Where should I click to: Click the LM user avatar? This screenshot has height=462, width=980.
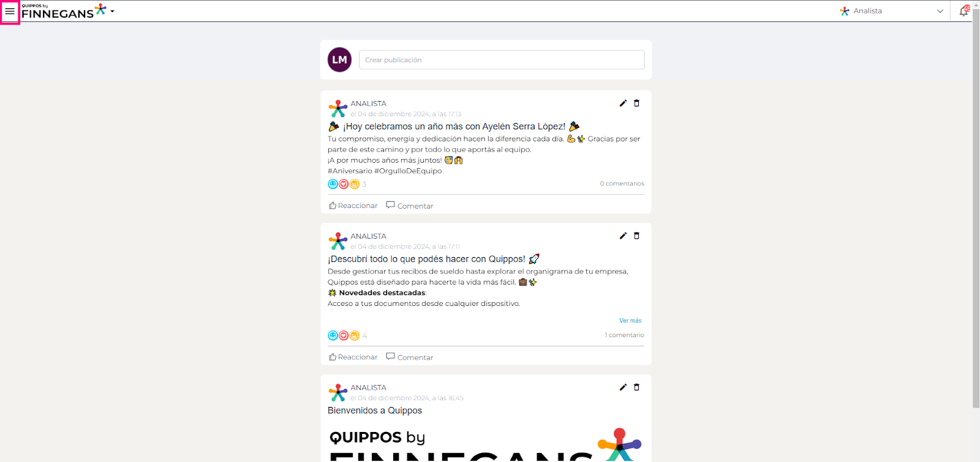pos(339,60)
